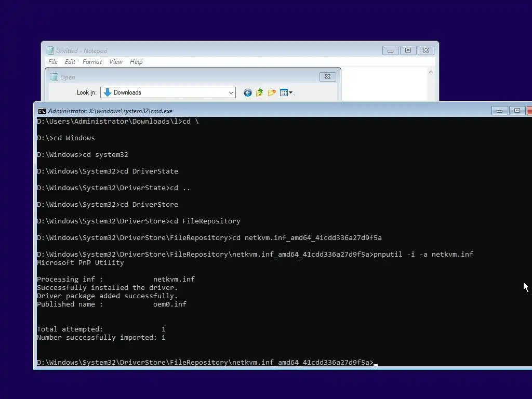Screen dimensions: 532x399
Task: Click the 'Driver package added successfully.' line
Action: (107, 296)
